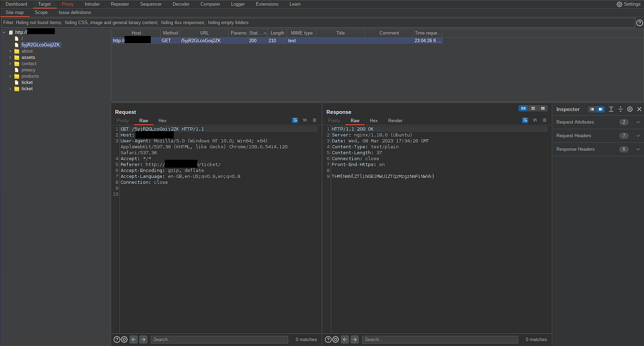
Task: Select the side-by-side request/response layout
Action: coord(523,109)
